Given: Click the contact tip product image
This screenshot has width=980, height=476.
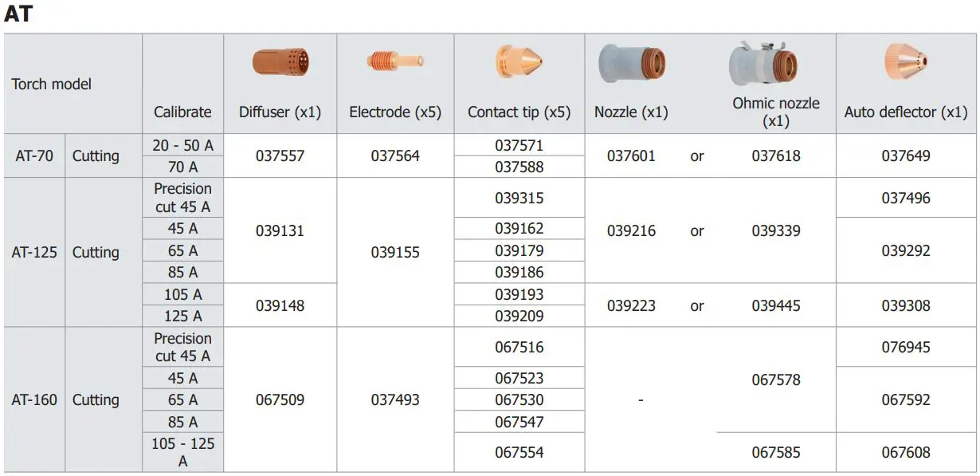Looking at the screenshot, I should point(519,61).
